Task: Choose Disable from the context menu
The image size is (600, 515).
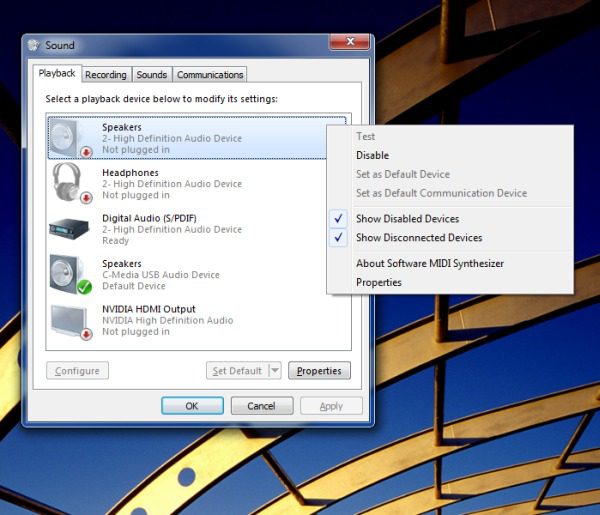Action: coord(372,156)
